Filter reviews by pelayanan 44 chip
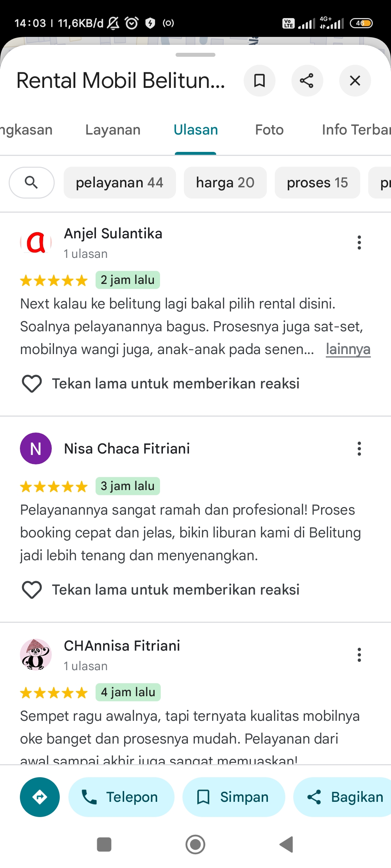 tap(120, 183)
